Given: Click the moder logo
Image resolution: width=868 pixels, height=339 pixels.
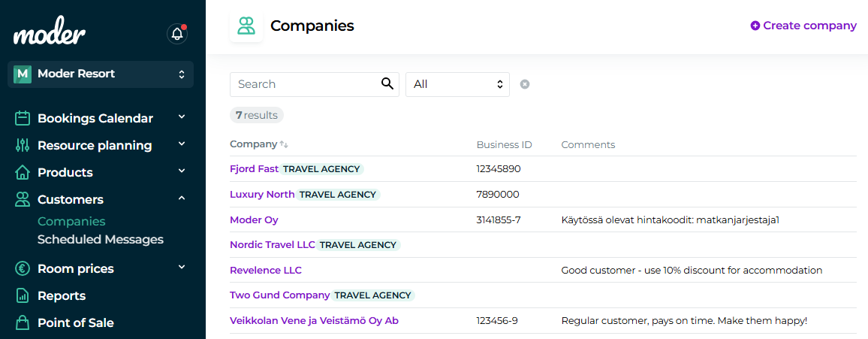Looking at the screenshot, I should [x=50, y=34].
